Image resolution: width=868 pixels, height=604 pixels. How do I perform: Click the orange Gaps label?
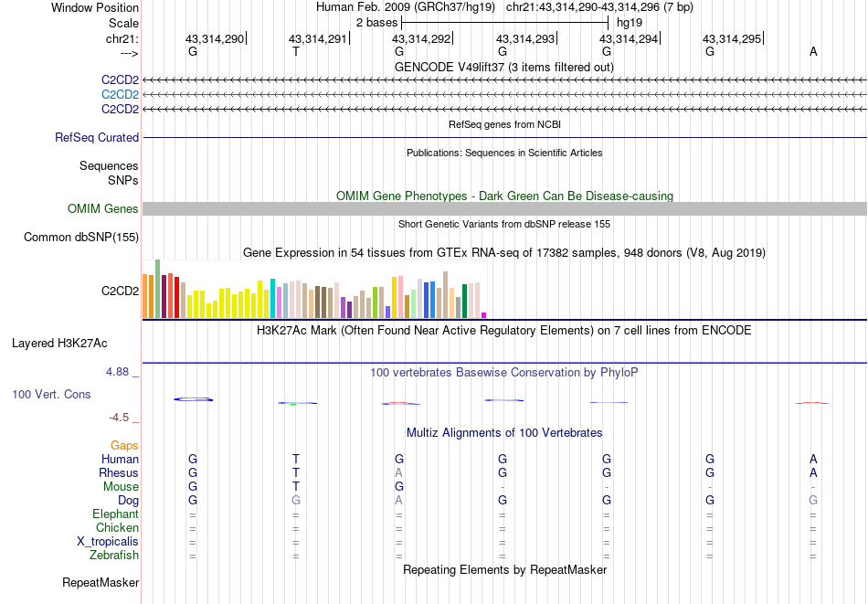pyautogui.click(x=124, y=446)
